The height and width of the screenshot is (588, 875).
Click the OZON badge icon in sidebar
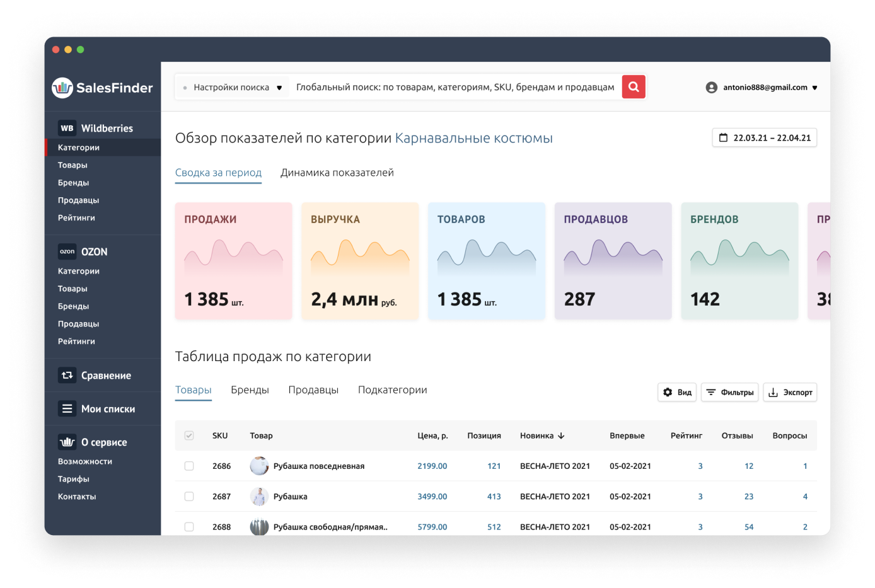click(x=67, y=251)
